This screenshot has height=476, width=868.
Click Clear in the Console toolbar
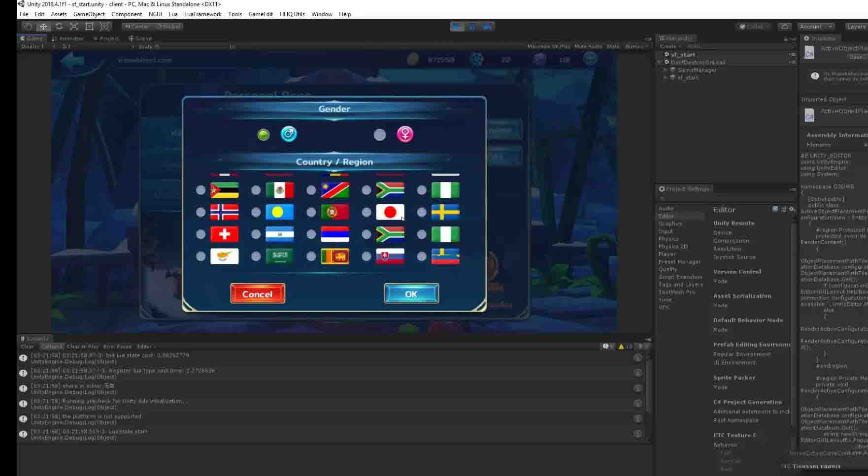27,347
